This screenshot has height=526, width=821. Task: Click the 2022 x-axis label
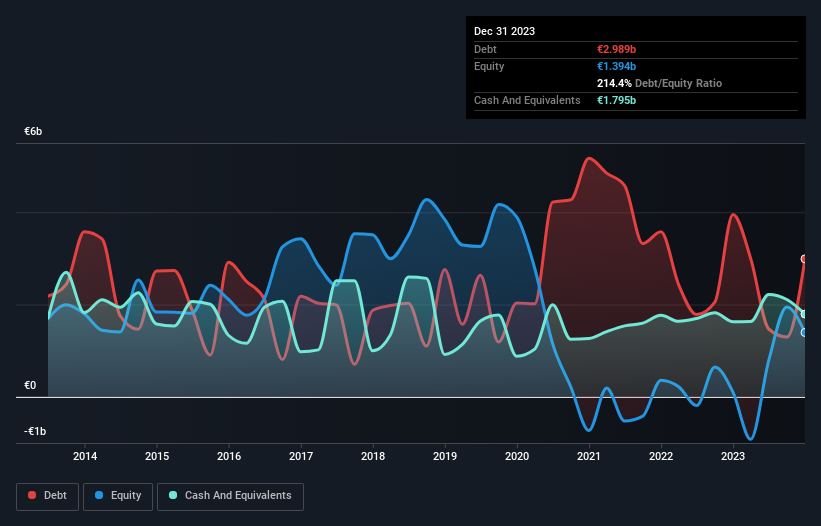(661, 456)
